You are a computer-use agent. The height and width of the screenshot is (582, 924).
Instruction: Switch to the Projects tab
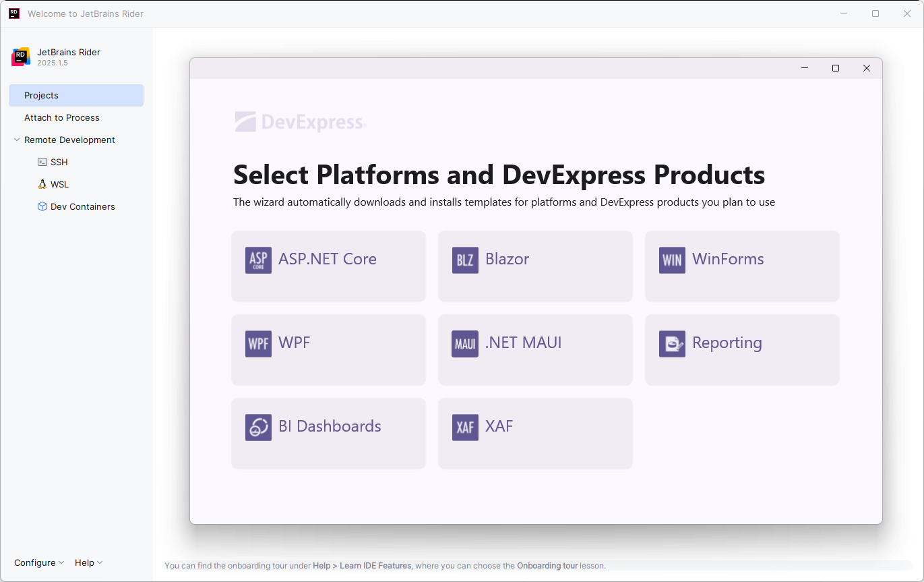point(41,95)
